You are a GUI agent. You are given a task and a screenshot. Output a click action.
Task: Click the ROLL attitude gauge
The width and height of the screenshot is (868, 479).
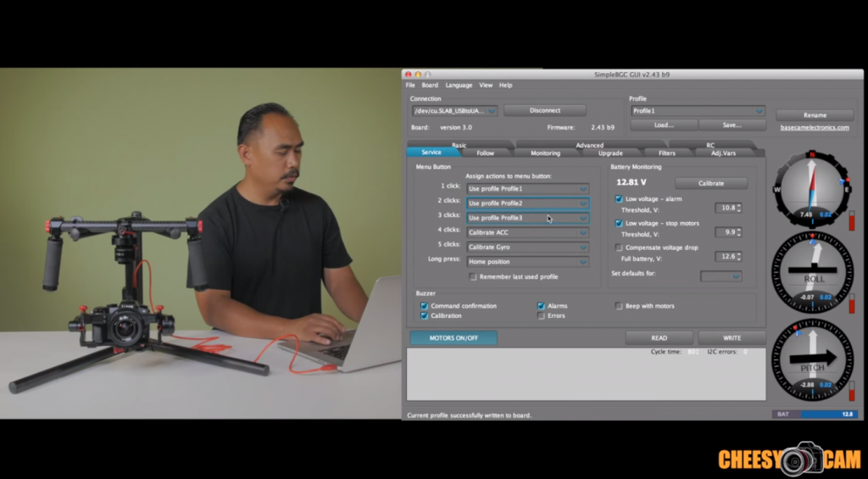[x=812, y=272]
